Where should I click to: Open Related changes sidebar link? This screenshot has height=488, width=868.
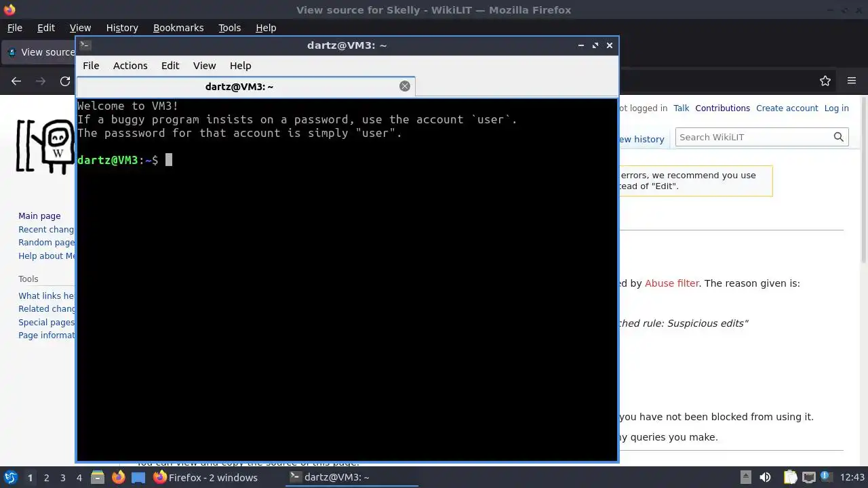pyautogui.click(x=46, y=309)
